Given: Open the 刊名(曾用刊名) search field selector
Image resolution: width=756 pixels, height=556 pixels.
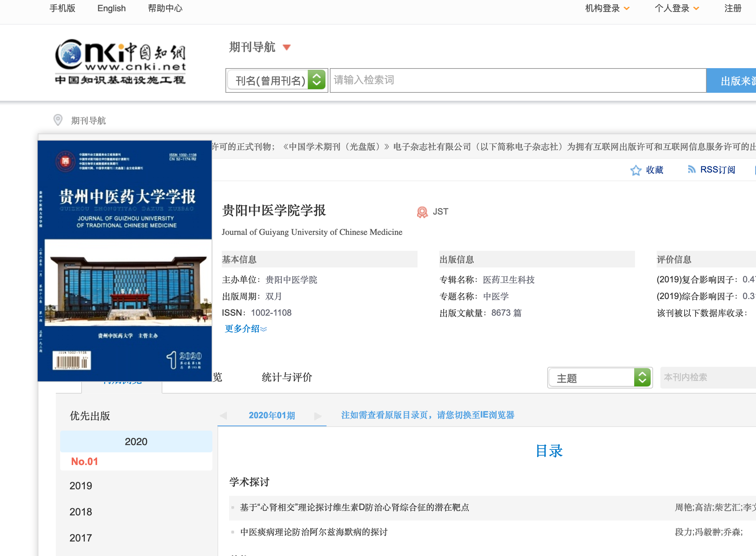Looking at the screenshot, I should [277, 80].
